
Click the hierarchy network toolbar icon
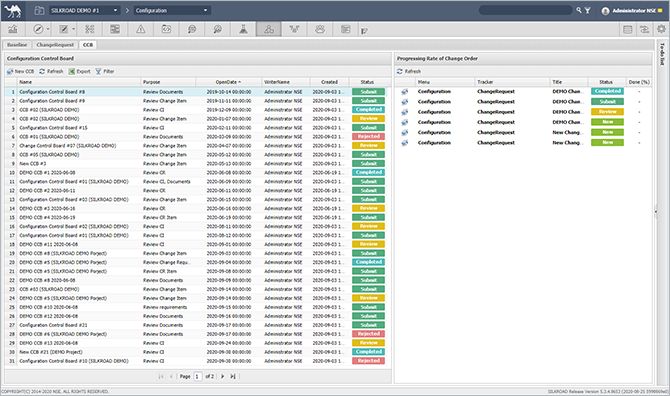[x=294, y=29]
